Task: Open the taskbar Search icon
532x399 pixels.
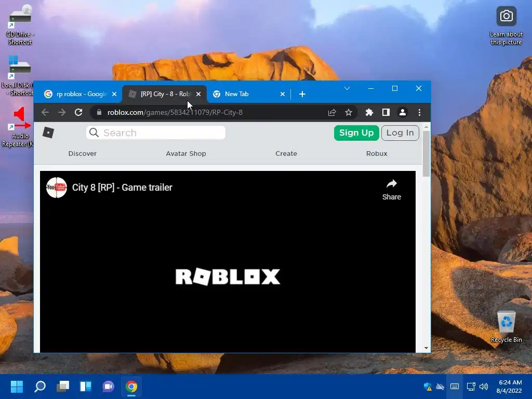Action: pyautogui.click(x=39, y=387)
